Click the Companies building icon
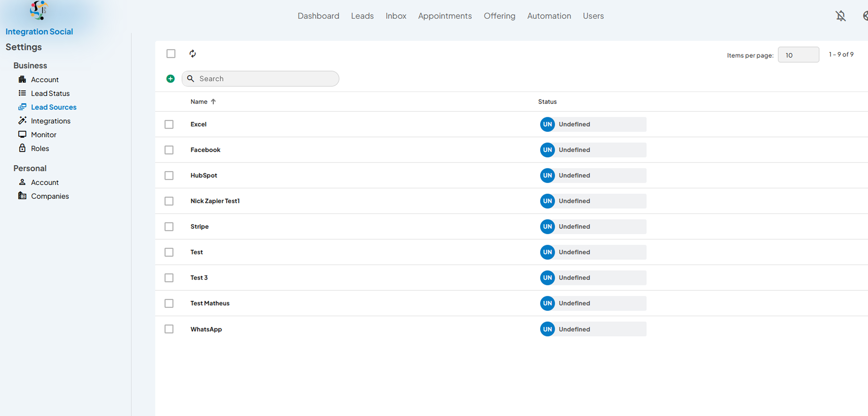 point(22,196)
